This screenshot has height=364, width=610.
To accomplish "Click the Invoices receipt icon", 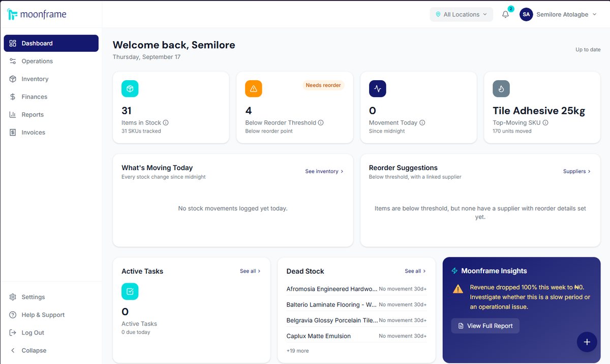I will 13,132.
